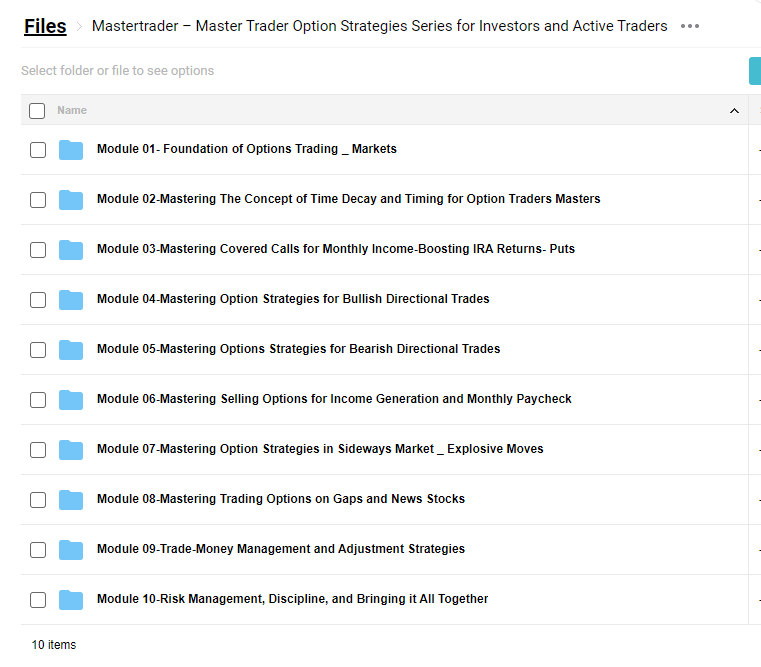Open Module 09-Trade-Money Management and Adjustment Strategies
761x667 pixels.
(x=281, y=549)
